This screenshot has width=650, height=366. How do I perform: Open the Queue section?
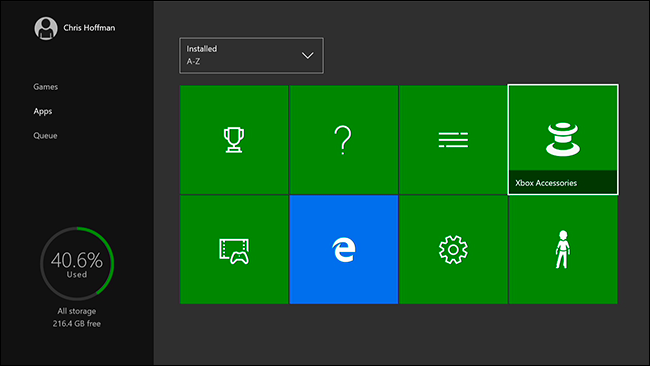click(45, 136)
